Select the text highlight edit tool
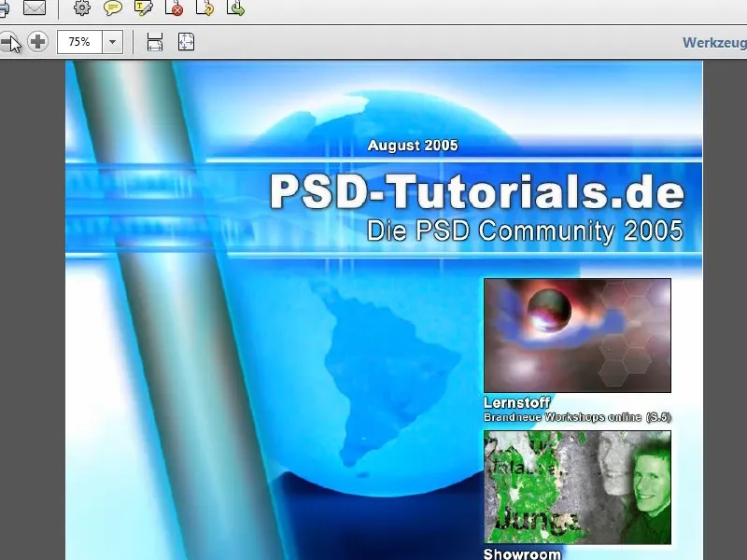The image size is (747, 560). coord(144,8)
